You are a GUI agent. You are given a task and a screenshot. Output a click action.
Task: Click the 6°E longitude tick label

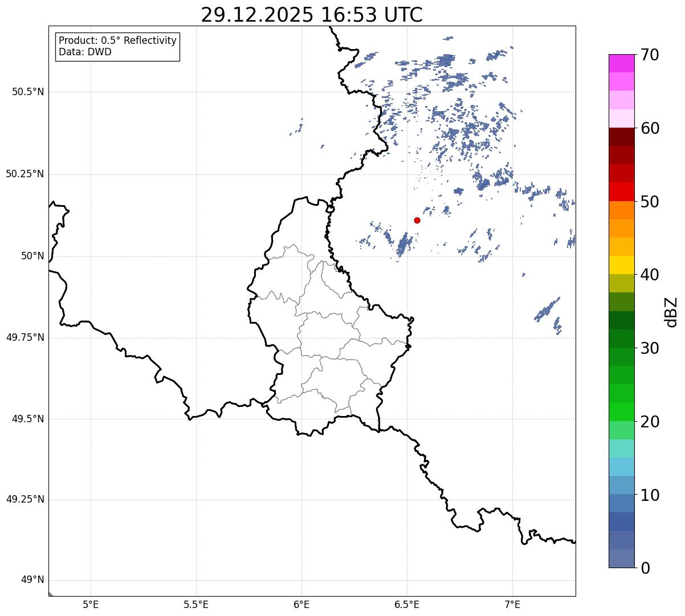pyautogui.click(x=301, y=604)
